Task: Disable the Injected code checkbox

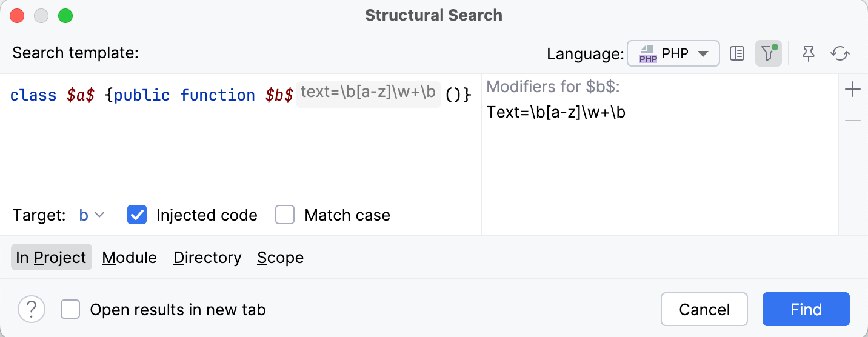Action: 137,215
